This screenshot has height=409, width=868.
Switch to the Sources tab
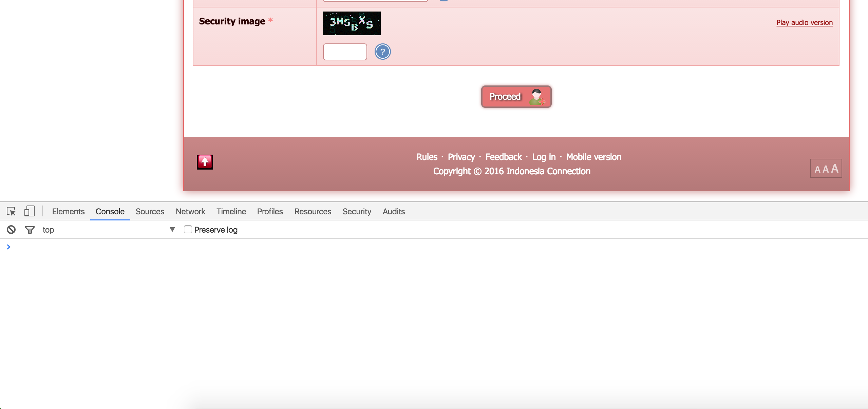[x=150, y=211]
